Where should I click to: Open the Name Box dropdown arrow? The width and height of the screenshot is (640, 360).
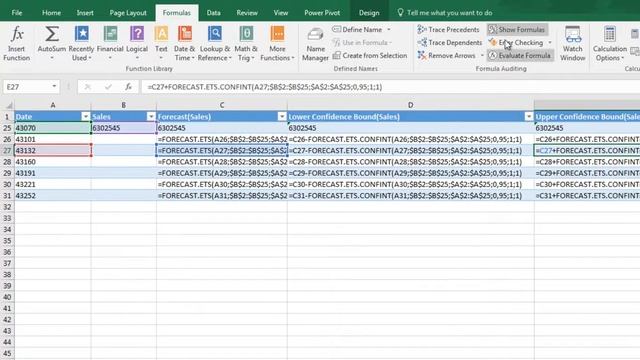point(54,87)
